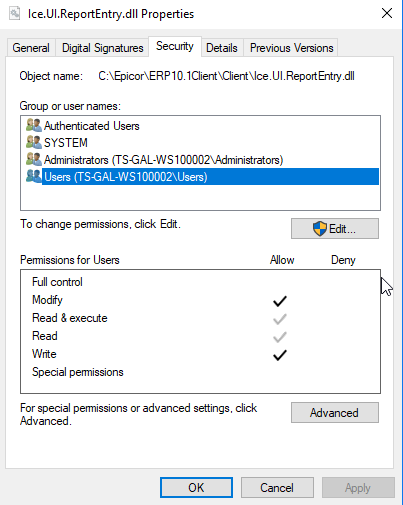The height and width of the screenshot is (505, 403).
Task: Click the Write allow checkmark
Action: tap(280, 355)
